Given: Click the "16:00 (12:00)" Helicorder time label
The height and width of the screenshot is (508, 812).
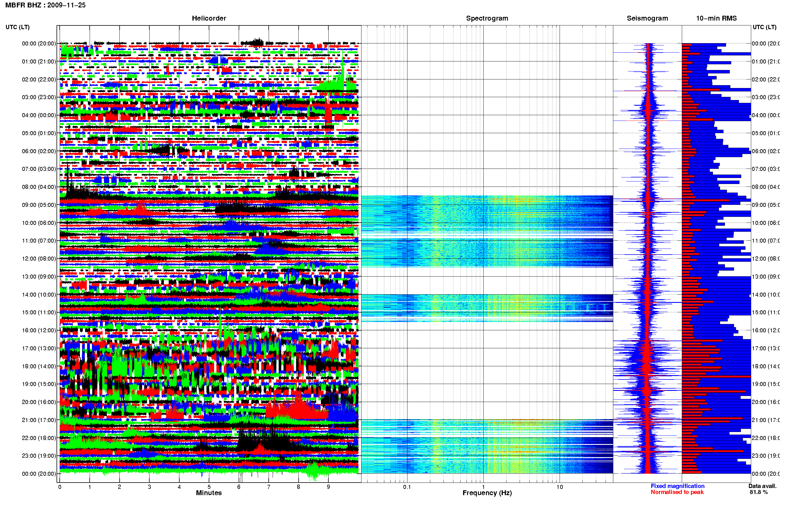Looking at the screenshot, I should [39, 330].
